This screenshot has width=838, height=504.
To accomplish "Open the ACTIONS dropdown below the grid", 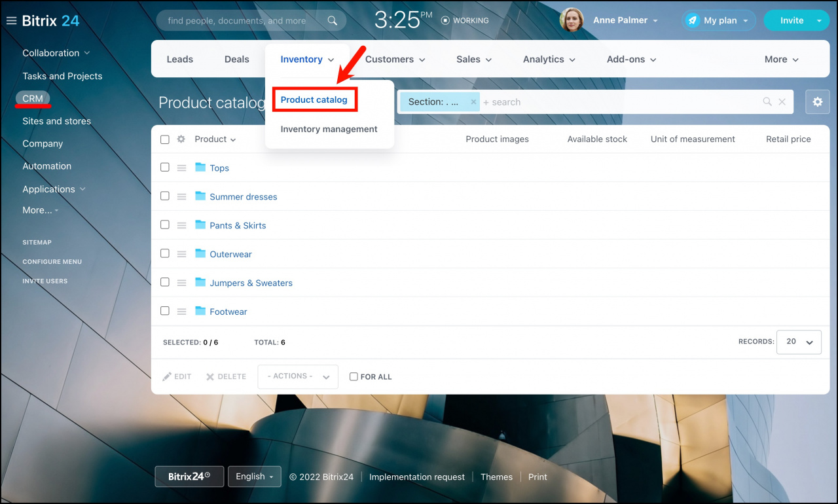I will 298,377.
